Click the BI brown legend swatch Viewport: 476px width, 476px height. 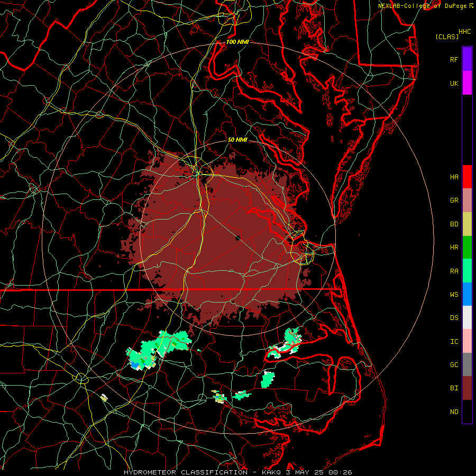pos(467,388)
